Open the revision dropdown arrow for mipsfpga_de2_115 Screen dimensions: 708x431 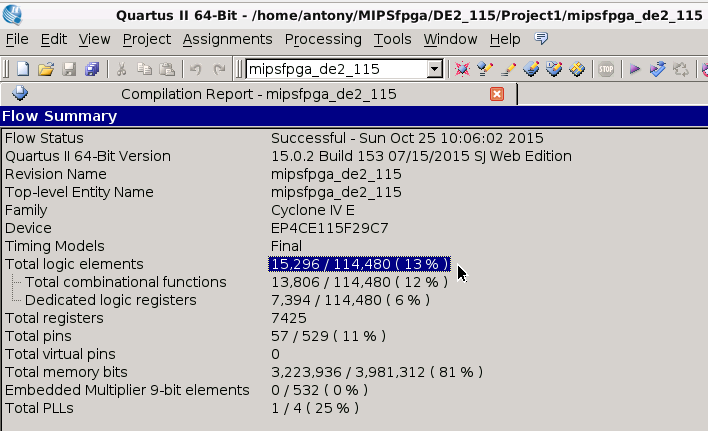pos(434,69)
